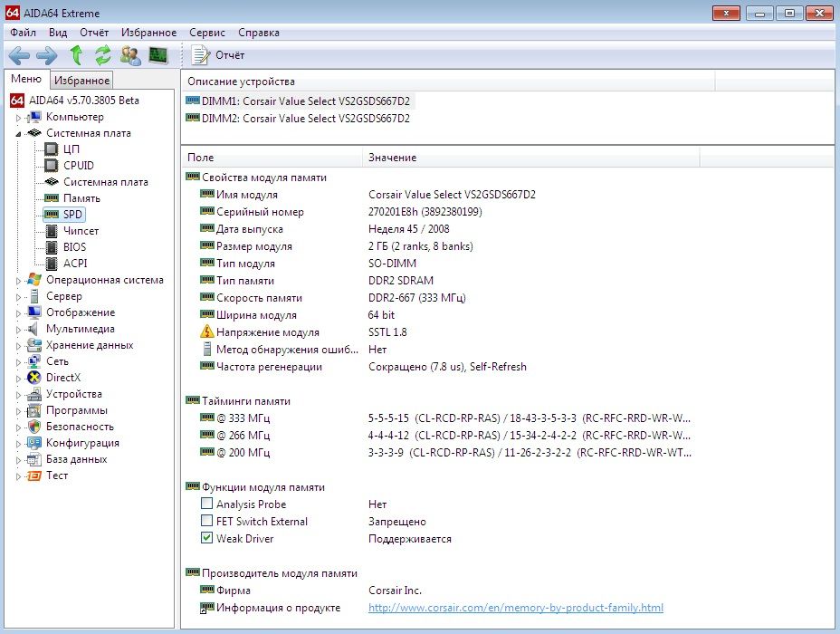The image size is (840, 634).
Task: Select the Тест tree item
Action: [x=57, y=475]
